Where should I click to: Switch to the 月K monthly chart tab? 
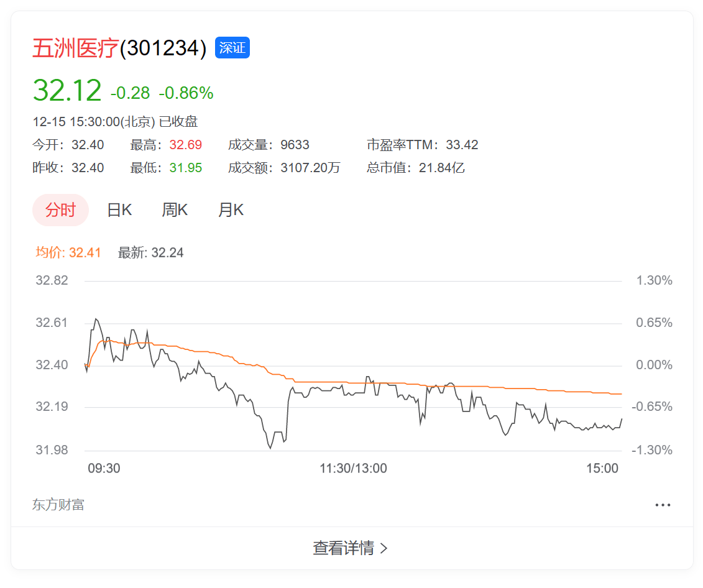click(230, 209)
